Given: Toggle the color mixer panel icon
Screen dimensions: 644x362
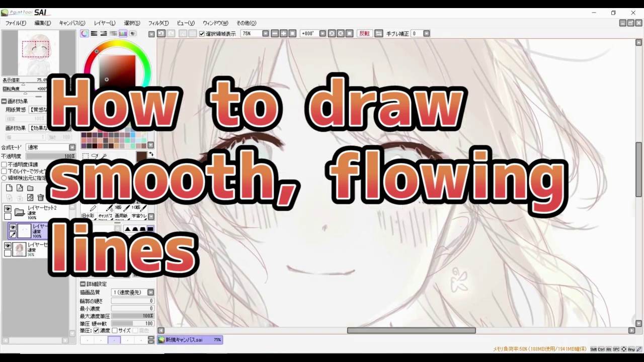Looking at the screenshot, I should [113, 34].
